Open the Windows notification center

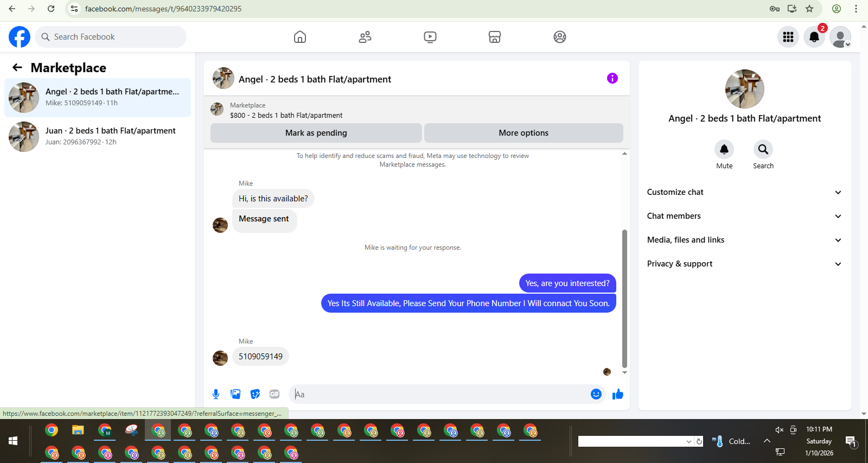[x=851, y=441]
